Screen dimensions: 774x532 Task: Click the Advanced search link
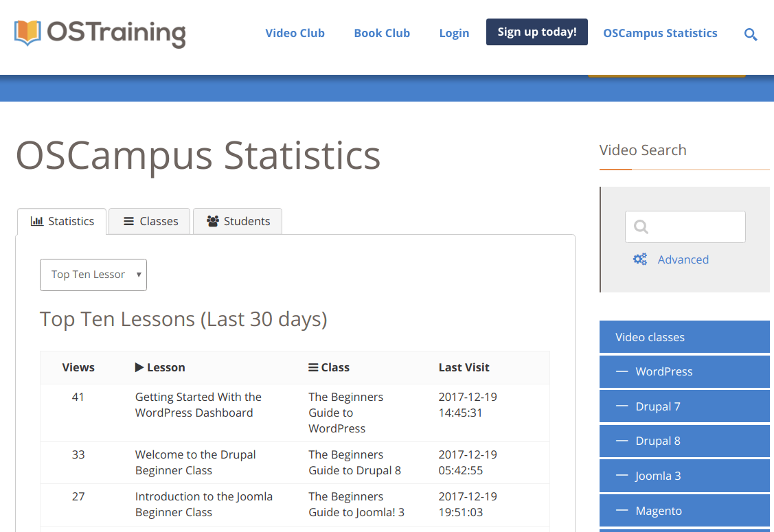pyautogui.click(x=683, y=259)
